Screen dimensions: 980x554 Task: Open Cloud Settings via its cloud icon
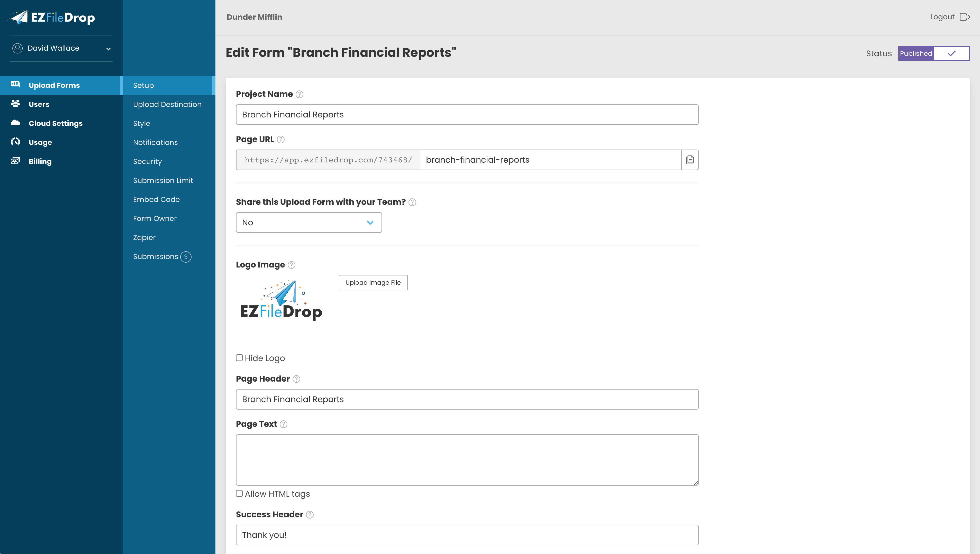pos(15,123)
